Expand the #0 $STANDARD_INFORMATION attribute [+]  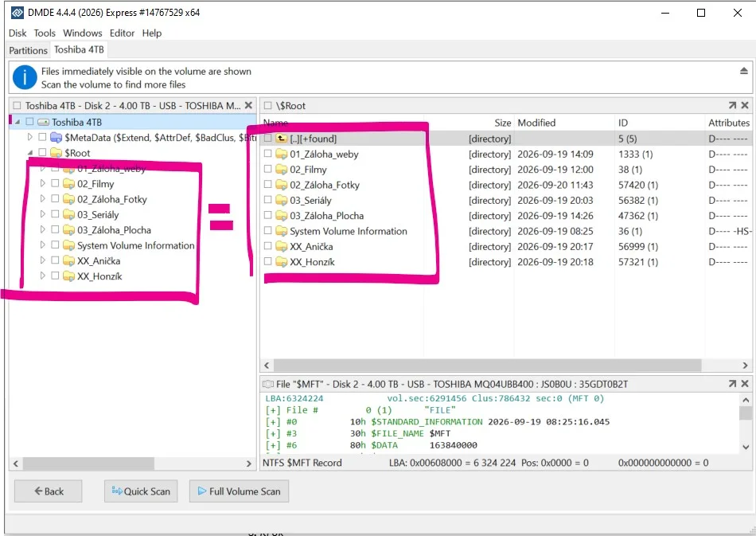[x=272, y=421]
